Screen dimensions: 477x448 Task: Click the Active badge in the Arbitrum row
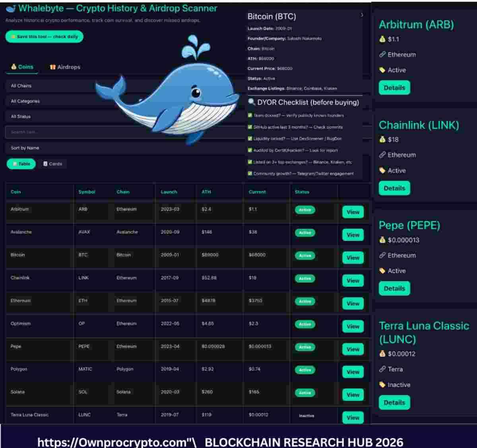coord(305,210)
